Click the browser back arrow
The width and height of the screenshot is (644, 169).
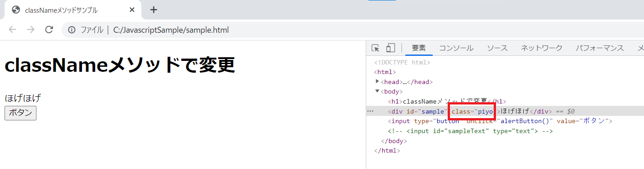click(13, 30)
